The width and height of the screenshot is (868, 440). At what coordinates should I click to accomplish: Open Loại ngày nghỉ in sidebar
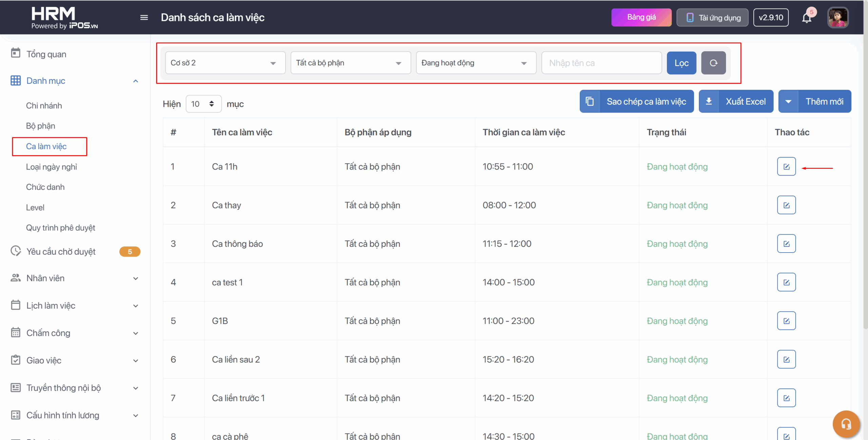(x=52, y=167)
